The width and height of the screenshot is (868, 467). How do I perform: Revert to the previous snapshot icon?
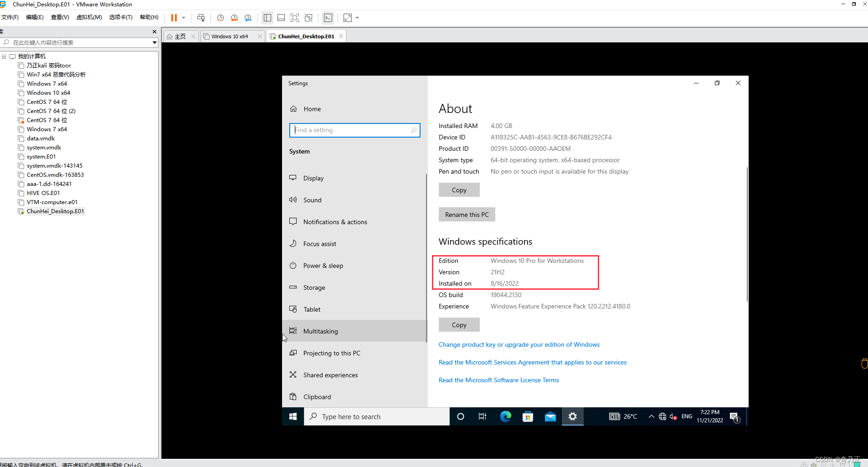234,18
